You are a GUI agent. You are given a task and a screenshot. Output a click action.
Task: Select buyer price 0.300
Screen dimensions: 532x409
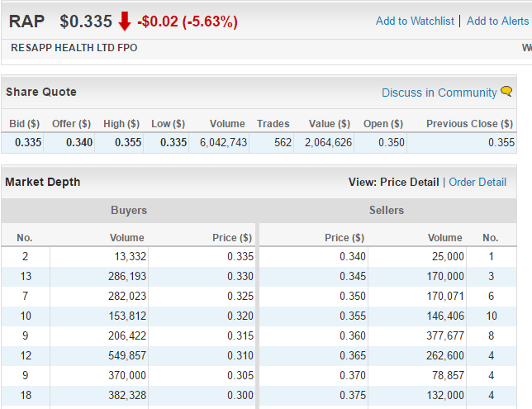pos(240,396)
